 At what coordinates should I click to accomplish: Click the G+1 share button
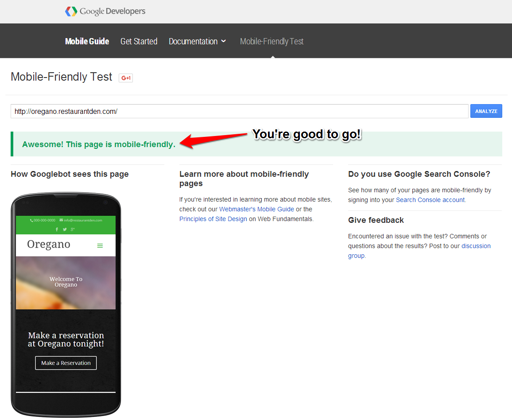pos(126,78)
